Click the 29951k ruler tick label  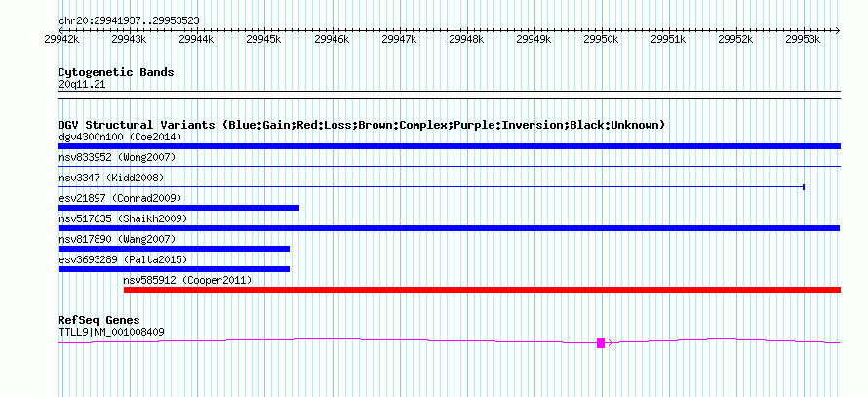(x=669, y=39)
